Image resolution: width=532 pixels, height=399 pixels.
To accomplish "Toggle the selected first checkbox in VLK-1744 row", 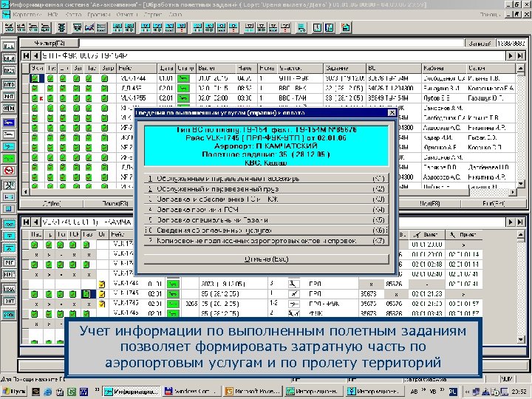I will [x=35, y=78].
